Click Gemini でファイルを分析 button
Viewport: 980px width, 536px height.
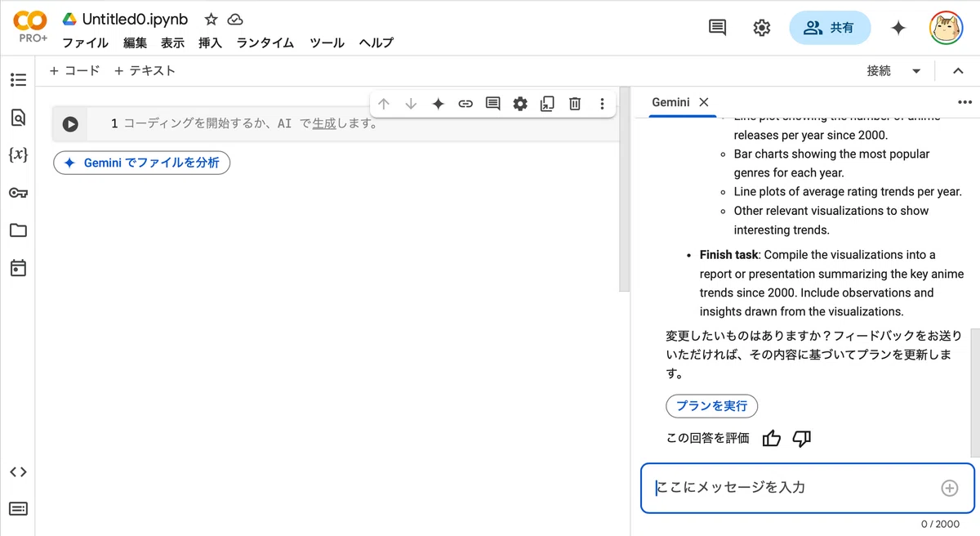(x=142, y=163)
